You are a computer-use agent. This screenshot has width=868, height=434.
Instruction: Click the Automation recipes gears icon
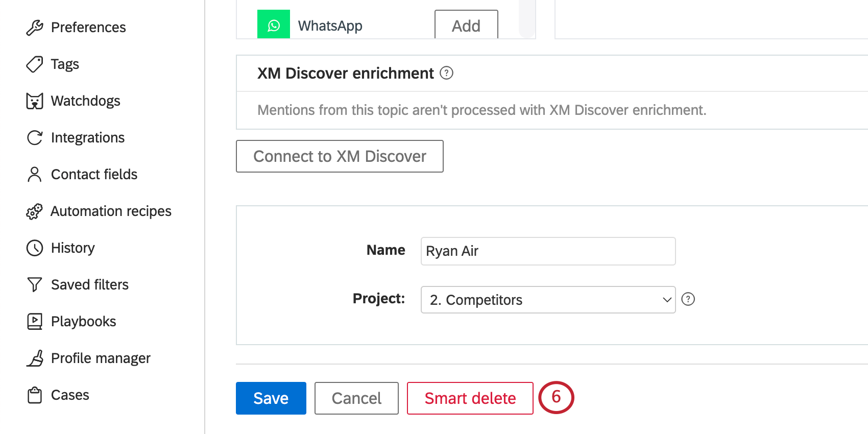point(34,211)
